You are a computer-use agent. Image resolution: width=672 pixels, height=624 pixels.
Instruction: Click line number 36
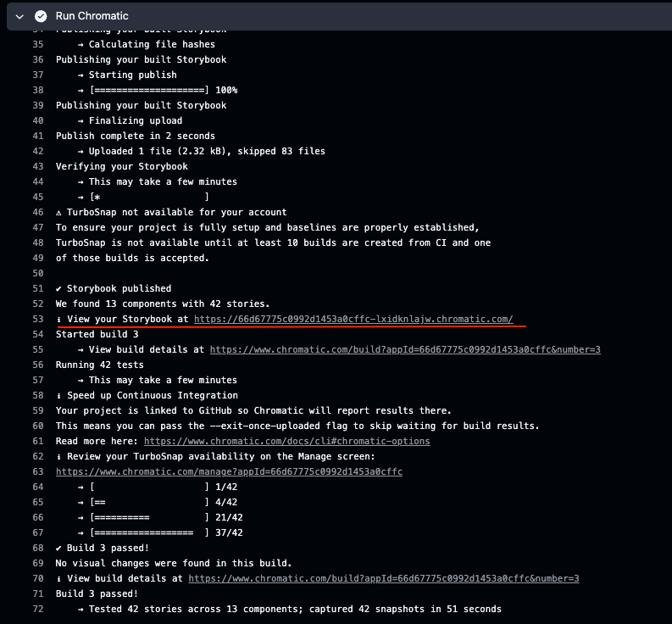point(38,59)
